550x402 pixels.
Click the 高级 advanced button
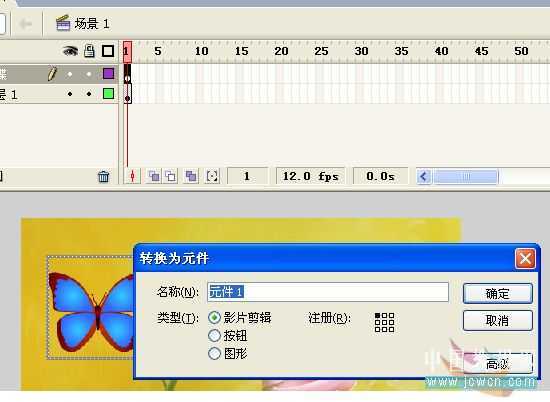pyautogui.click(x=498, y=363)
